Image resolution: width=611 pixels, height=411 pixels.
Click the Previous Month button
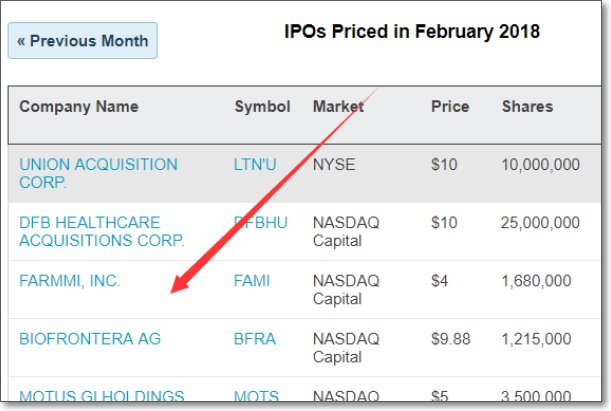point(83,41)
